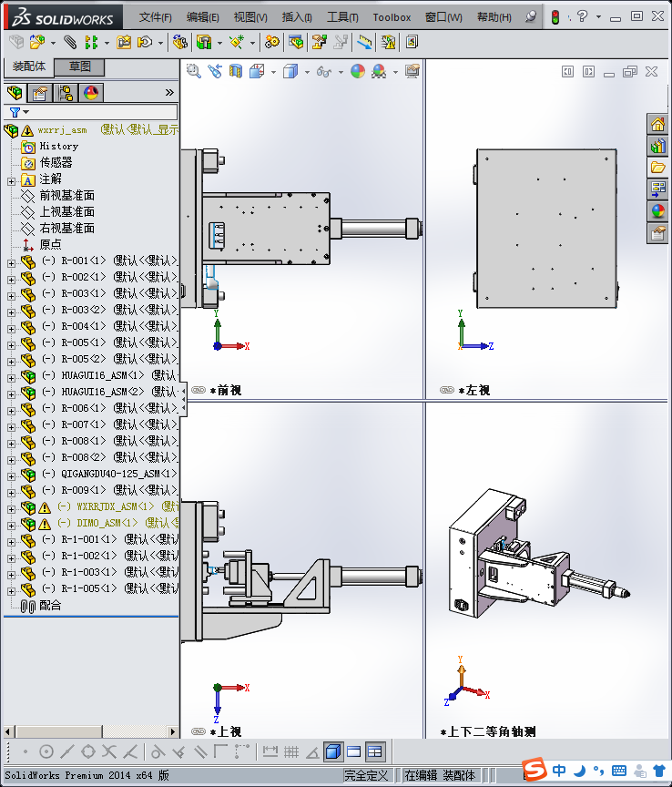Click the Mate paperclip icon
672x787 pixels.
(x=70, y=42)
